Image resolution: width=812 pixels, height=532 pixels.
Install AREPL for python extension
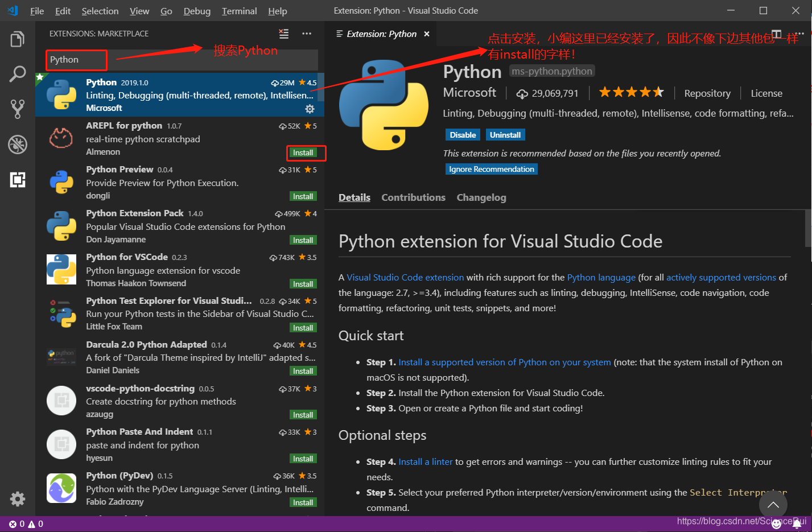pyautogui.click(x=303, y=152)
